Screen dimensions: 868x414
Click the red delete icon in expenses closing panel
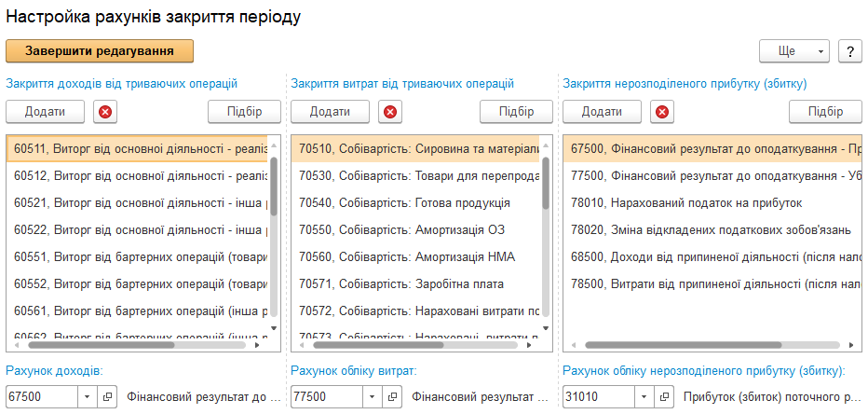[390, 112]
